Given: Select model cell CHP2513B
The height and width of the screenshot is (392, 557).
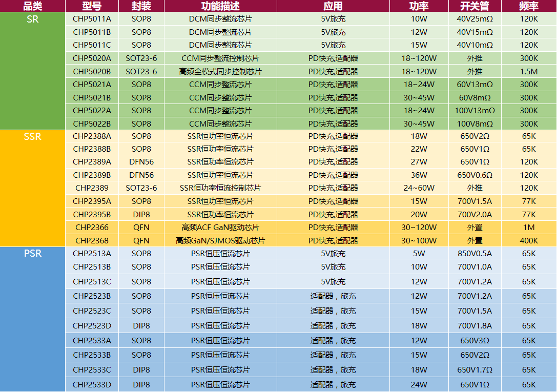Looking at the screenshot, I should [92, 266].
